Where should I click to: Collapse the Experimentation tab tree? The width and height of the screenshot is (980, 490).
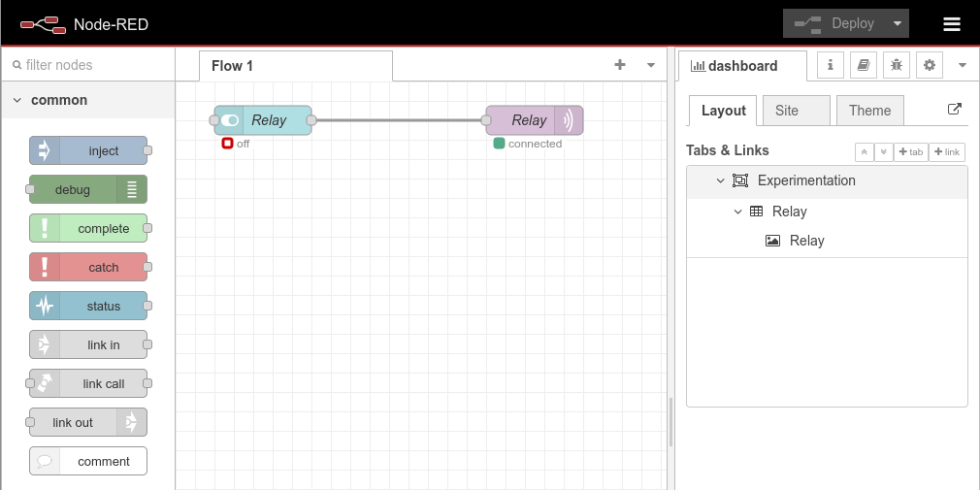point(720,180)
